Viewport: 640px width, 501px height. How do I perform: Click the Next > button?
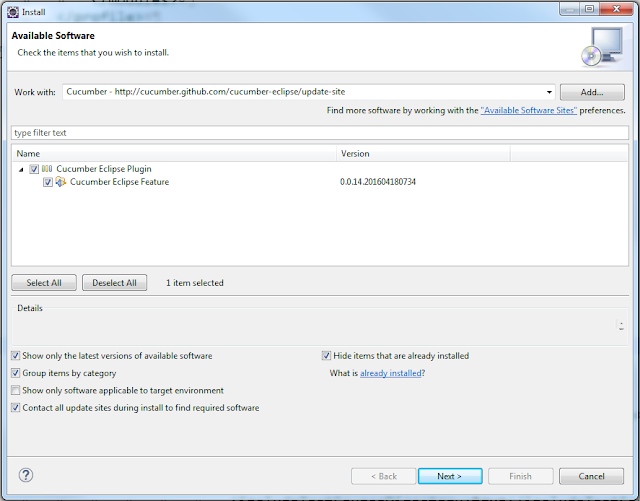point(448,476)
